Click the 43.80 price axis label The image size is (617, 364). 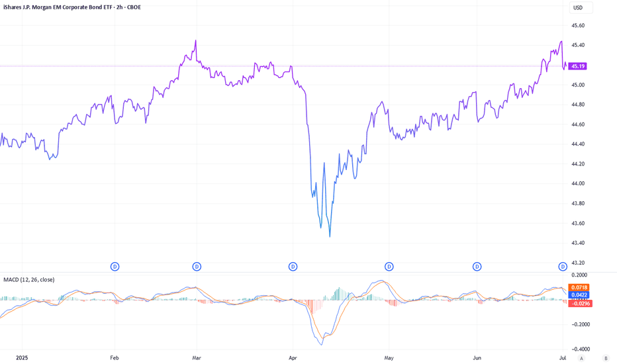pos(578,203)
